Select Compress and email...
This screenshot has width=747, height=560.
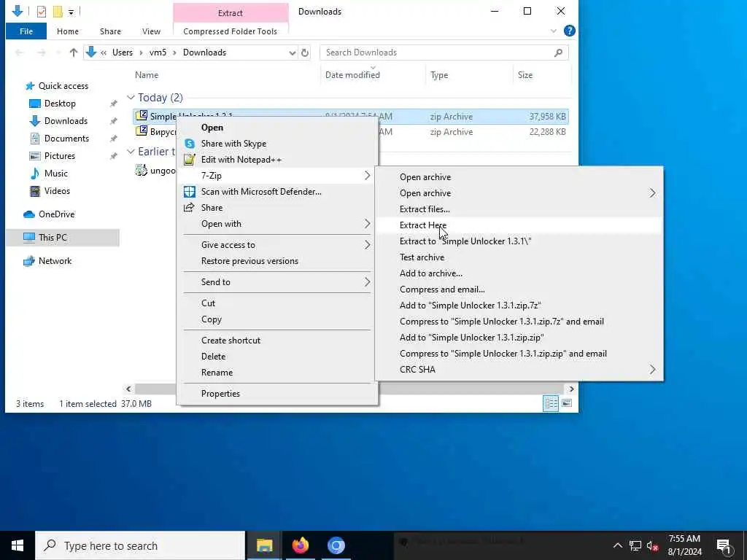(519, 289)
